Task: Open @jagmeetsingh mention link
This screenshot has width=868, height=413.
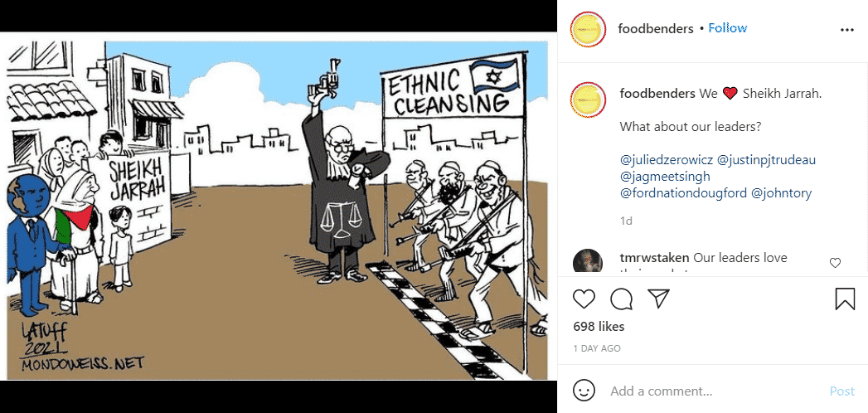Action: [x=665, y=177]
